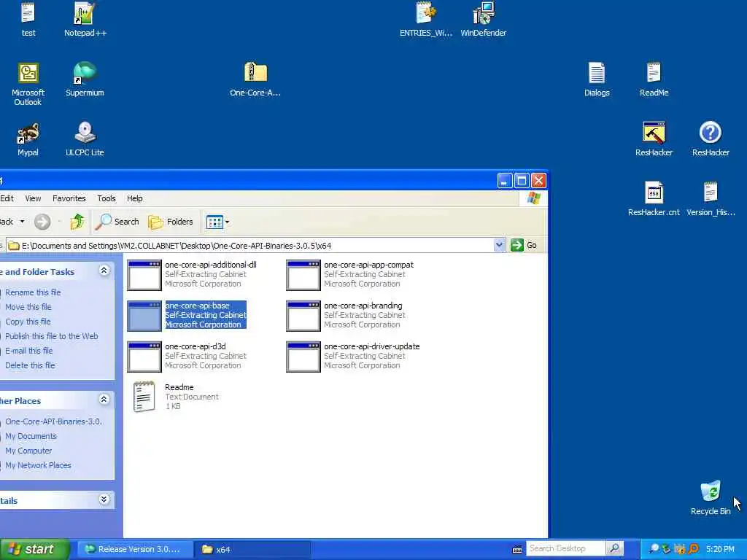
Task: Click the x64 folder taskbar button
Action: coord(253,549)
